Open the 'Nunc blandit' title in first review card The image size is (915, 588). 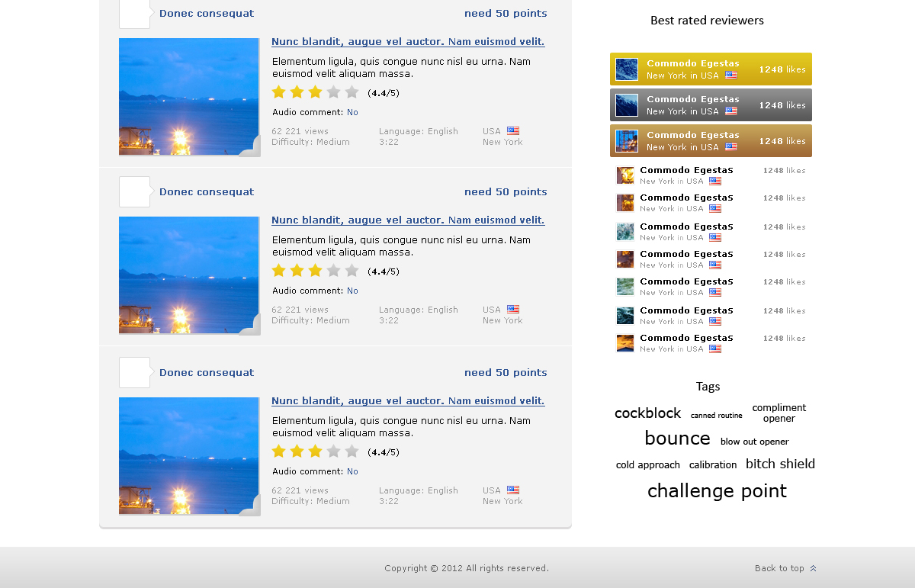(408, 42)
